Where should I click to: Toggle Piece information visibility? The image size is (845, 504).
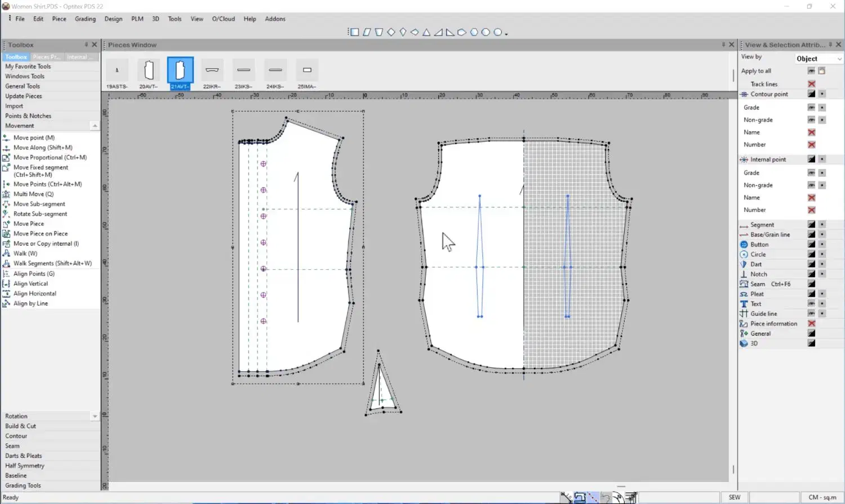(x=811, y=323)
